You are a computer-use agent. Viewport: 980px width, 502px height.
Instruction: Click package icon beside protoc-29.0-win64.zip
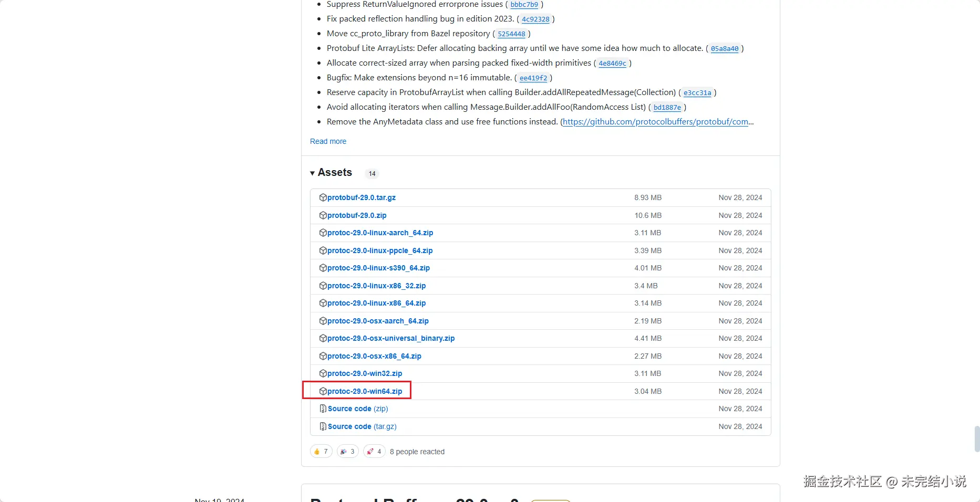pyautogui.click(x=323, y=391)
